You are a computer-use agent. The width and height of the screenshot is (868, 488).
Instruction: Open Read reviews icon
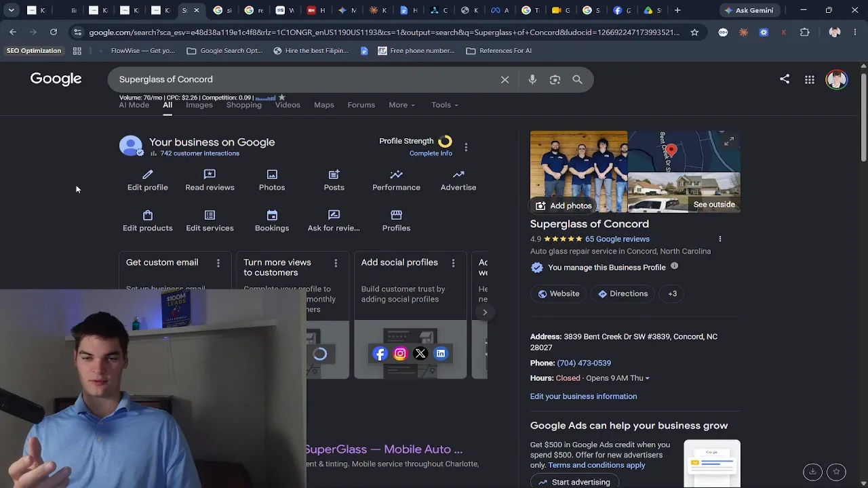(210, 175)
